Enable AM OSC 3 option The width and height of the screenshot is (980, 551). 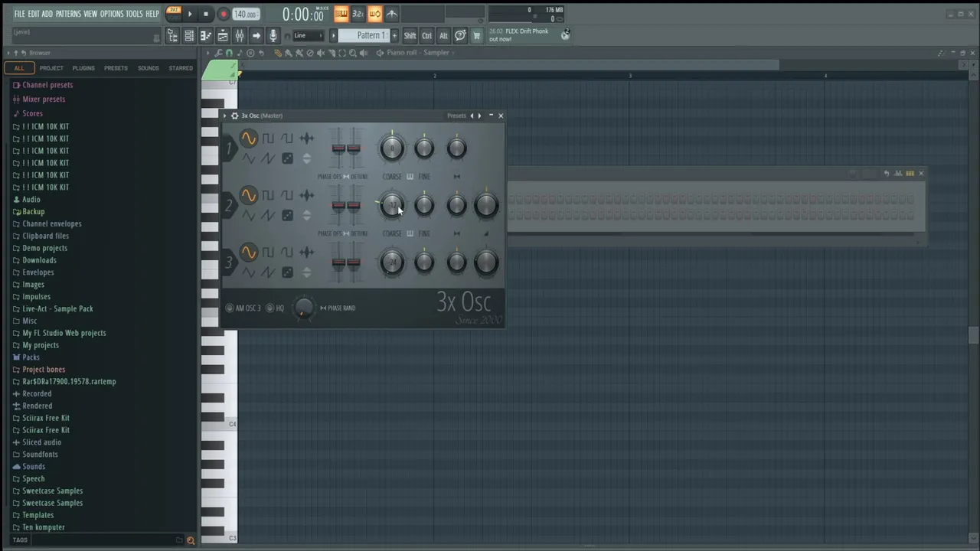pos(243,308)
